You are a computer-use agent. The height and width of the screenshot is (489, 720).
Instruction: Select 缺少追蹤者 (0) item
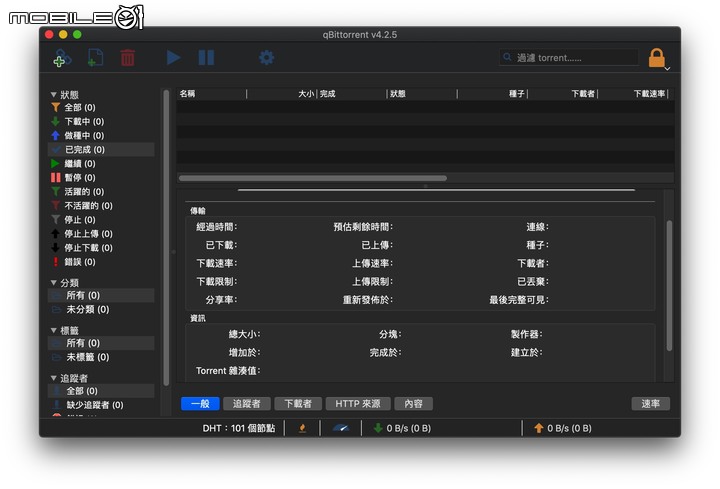[101, 405]
